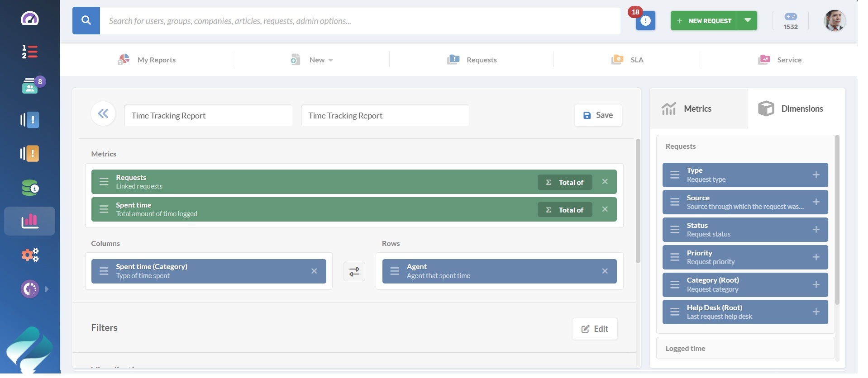
Task: Click the gamepad points 1532 icon
Action: point(791,21)
